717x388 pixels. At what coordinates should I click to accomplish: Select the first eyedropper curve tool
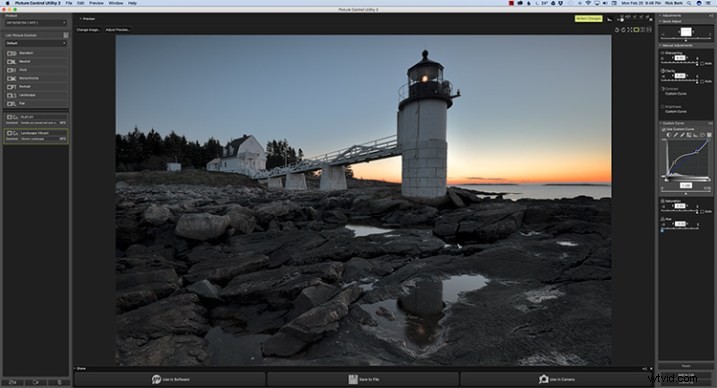click(x=675, y=135)
